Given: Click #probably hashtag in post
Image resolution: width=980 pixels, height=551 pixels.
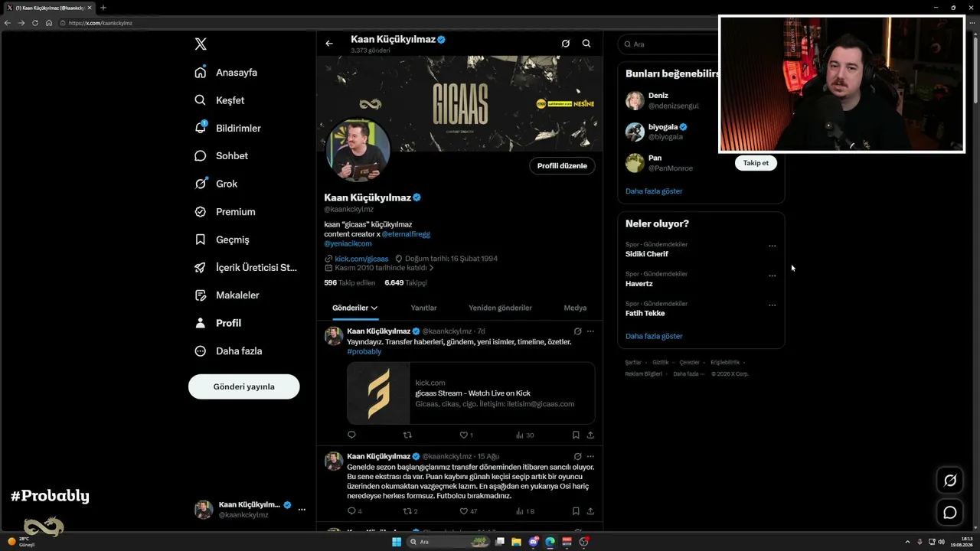Looking at the screenshot, I should (364, 351).
